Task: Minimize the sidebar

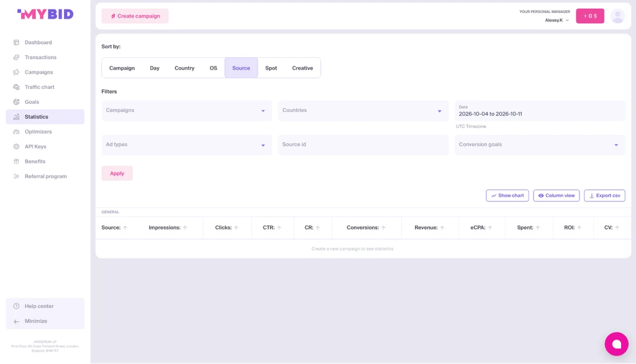Action: [x=45, y=321]
